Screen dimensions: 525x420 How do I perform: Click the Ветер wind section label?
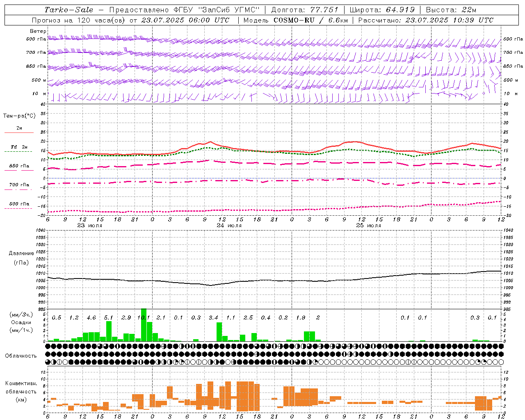(38, 31)
